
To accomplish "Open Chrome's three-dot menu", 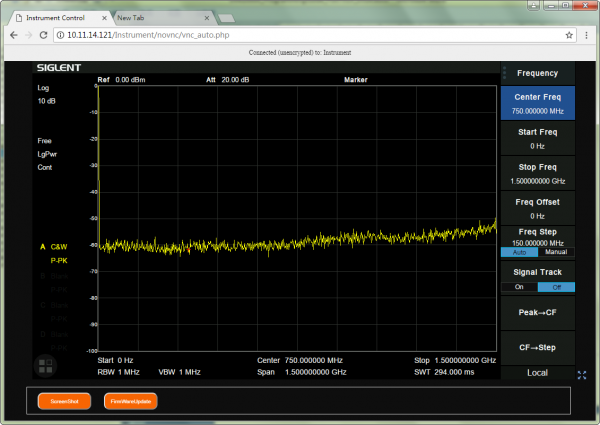I will pyautogui.click(x=587, y=35).
